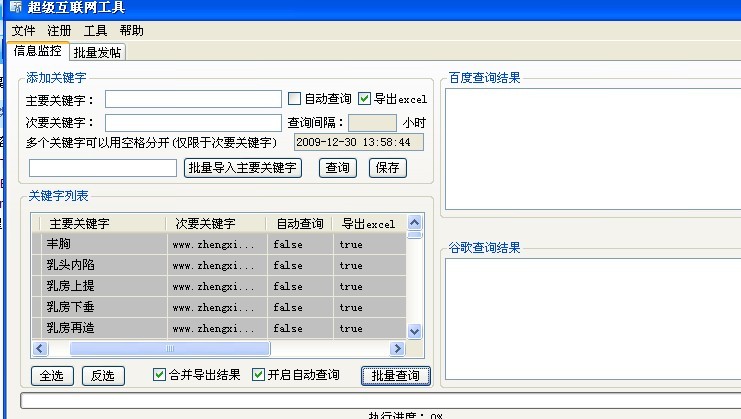Open the 注册 menu

(x=59, y=31)
